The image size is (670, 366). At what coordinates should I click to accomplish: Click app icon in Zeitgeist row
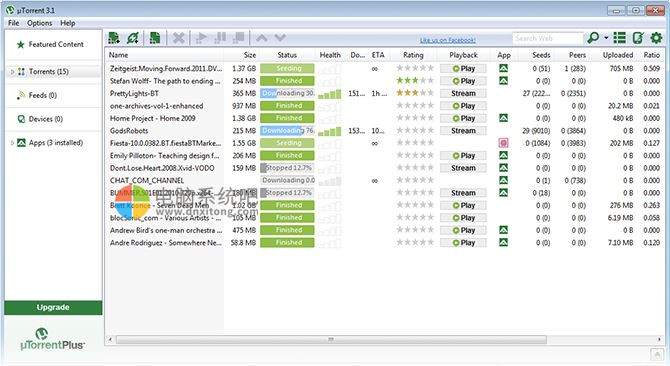click(503, 68)
